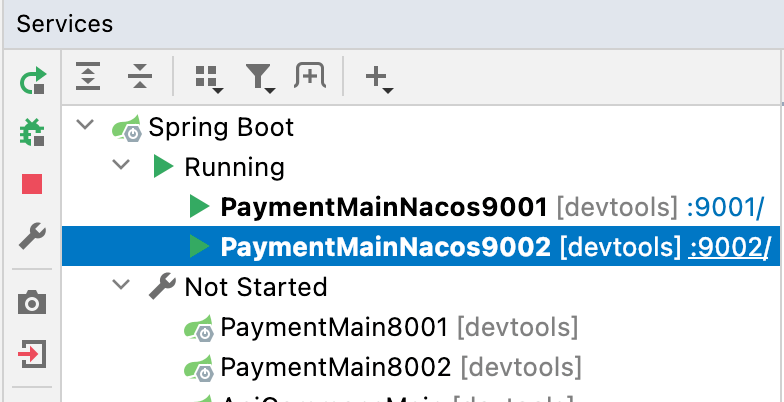
Task: Click [devtools] tag after PaymentMainNacos9001
Action: click(x=618, y=206)
